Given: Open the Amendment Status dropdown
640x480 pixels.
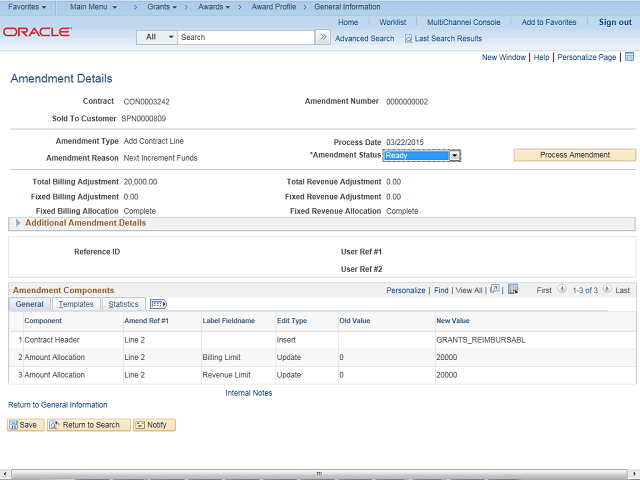Looking at the screenshot, I should click(x=454, y=155).
